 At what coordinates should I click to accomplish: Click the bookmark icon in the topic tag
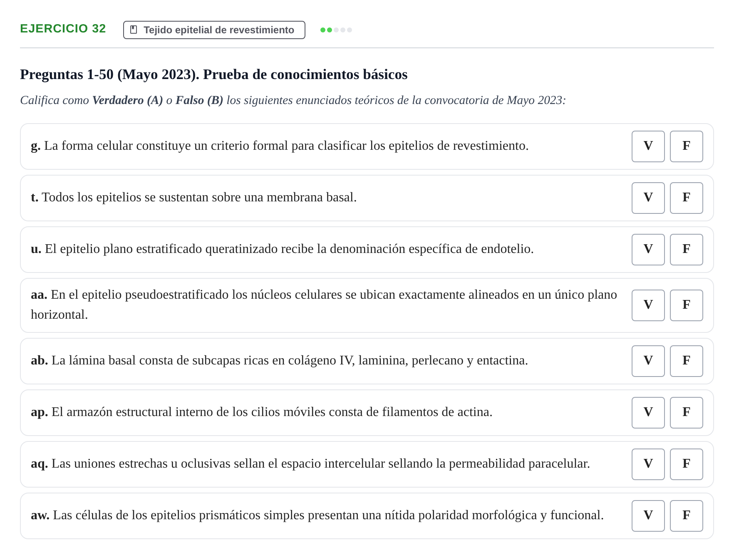[x=134, y=30]
